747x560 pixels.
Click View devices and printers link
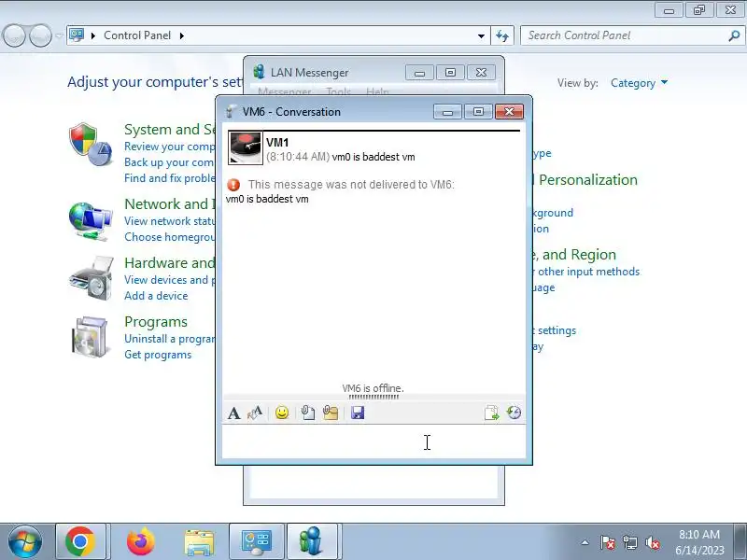170,280
